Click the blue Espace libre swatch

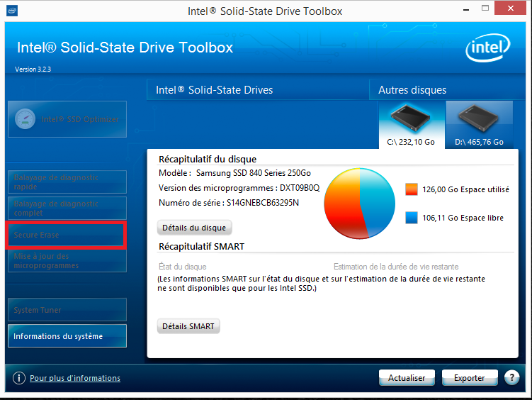pyautogui.click(x=412, y=218)
